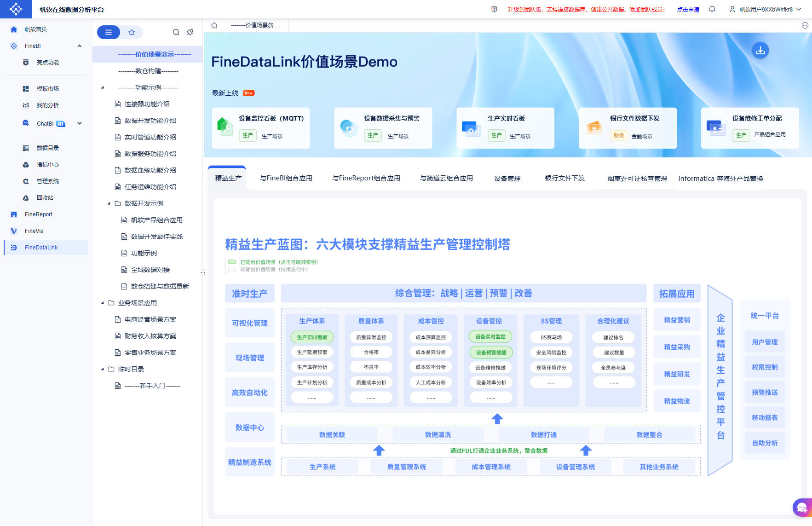The width and height of the screenshot is (812, 526).
Task: Open 指标中心 in sidebar
Action: point(48,165)
